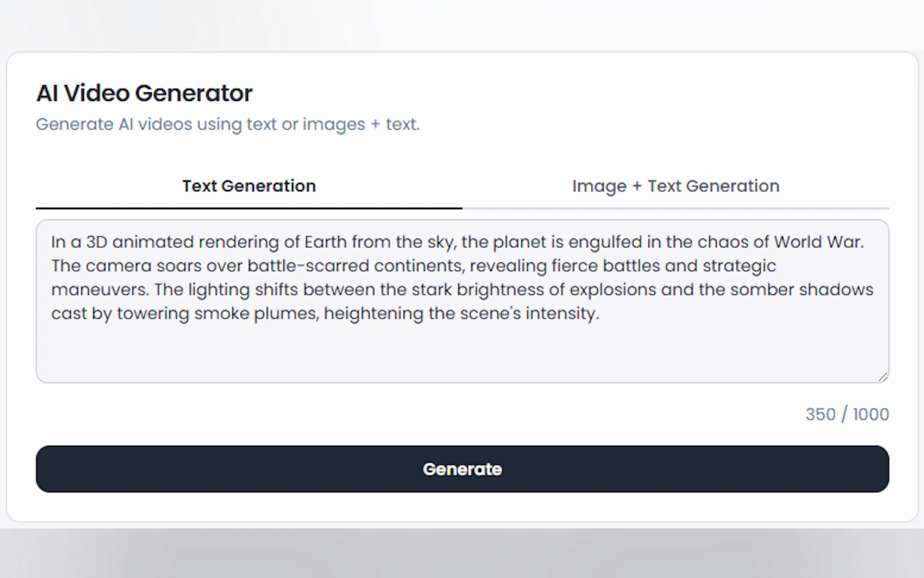Place cursor after "intensity." at prompt end
This screenshot has height=578, width=924.
600,314
